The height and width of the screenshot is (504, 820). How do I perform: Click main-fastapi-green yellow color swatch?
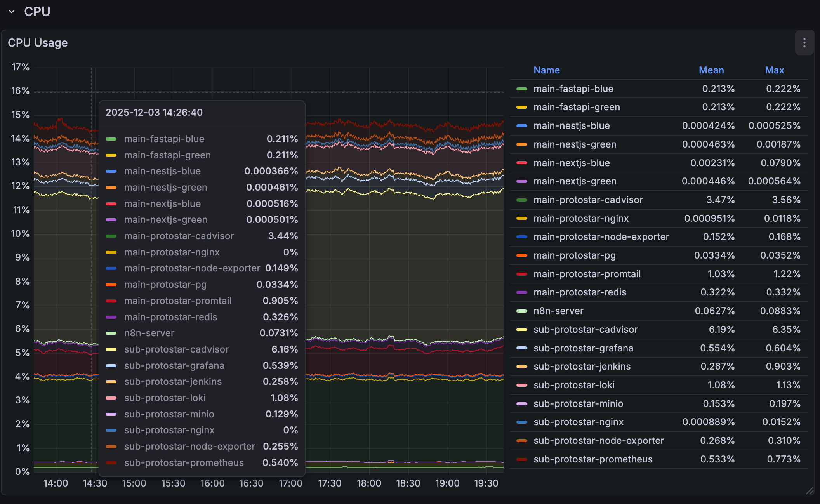tap(521, 108)
